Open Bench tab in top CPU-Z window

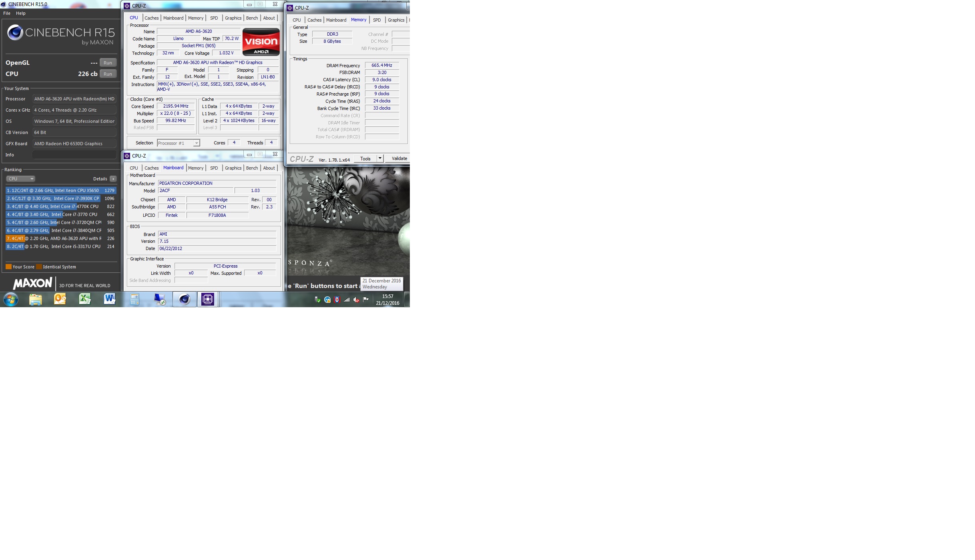(252, 18)
